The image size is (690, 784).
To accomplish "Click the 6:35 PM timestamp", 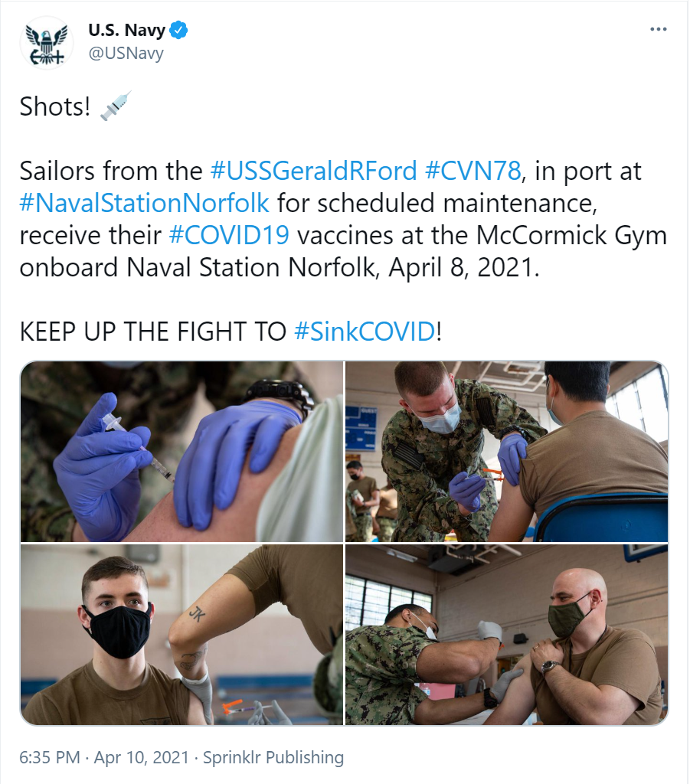I will (x=50, y=757).
